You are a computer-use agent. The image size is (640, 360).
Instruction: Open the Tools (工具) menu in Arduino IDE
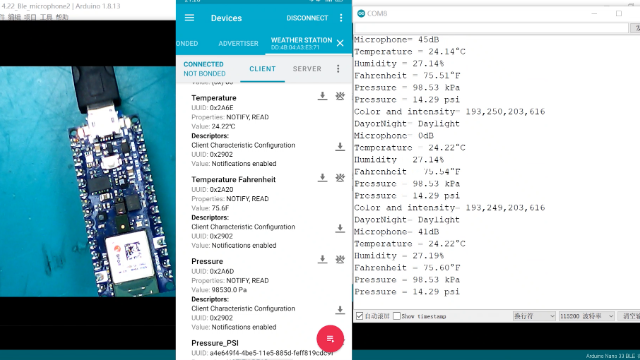[x=46, y=17]
